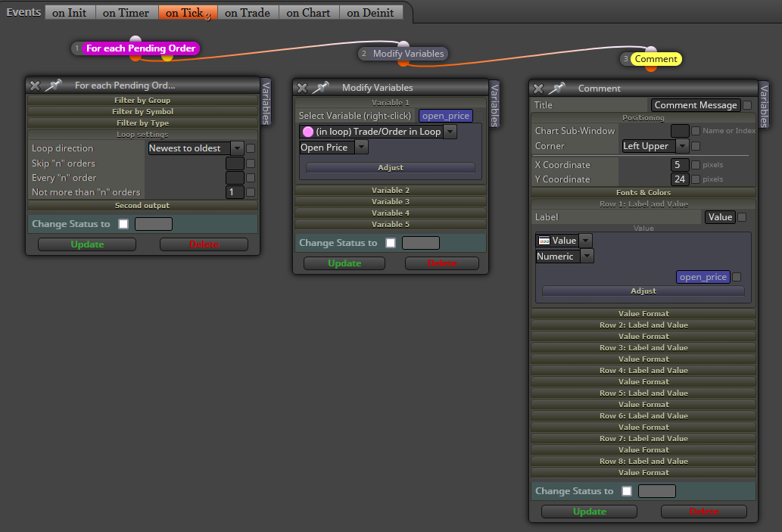The image size is (782, 532).
Task: Toggle checkbox beside Every n order
Action: 251,178
